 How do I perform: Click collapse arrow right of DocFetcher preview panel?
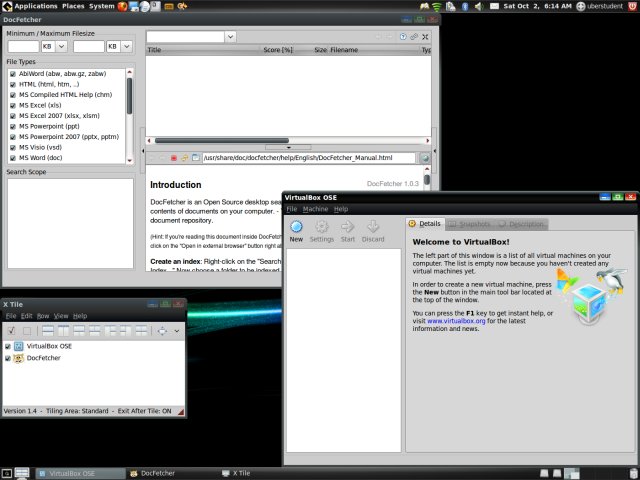pos(434,151)
